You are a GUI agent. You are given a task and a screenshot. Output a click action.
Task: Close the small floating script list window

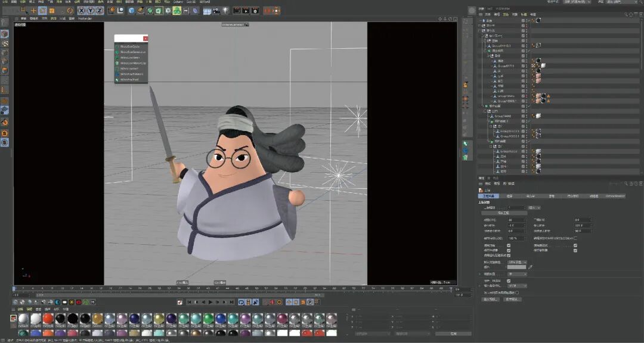[145, 39]
